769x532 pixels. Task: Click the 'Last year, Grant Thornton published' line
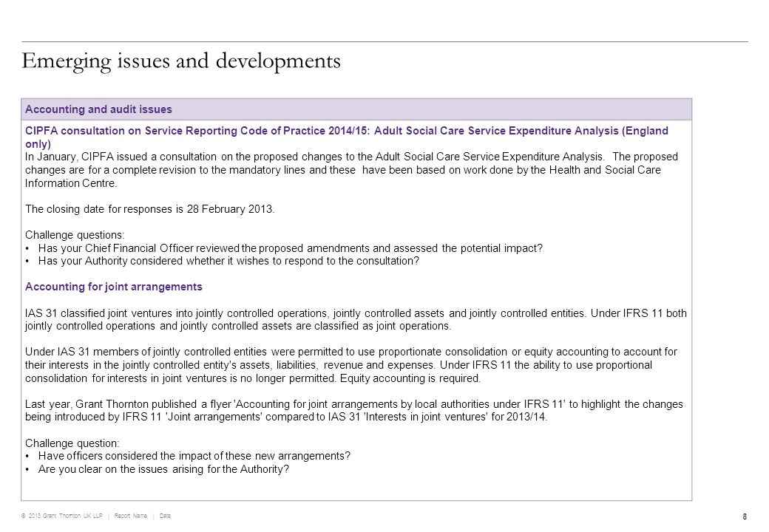coord(354,404)
